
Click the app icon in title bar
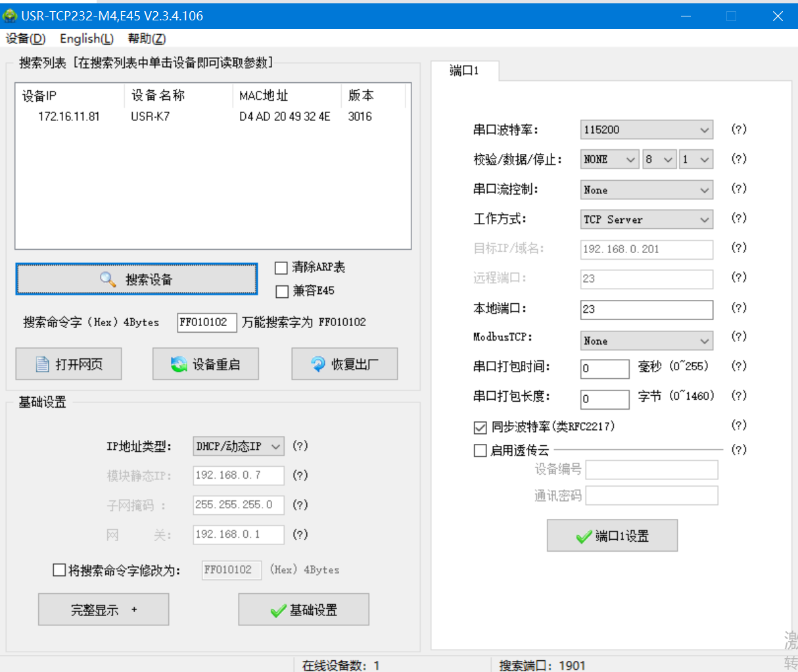point(10,16)
